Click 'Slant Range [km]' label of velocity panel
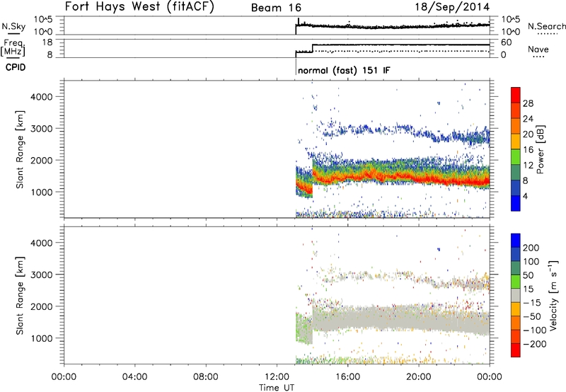Viewport: 566px width, 392px height. pos(20,296)
